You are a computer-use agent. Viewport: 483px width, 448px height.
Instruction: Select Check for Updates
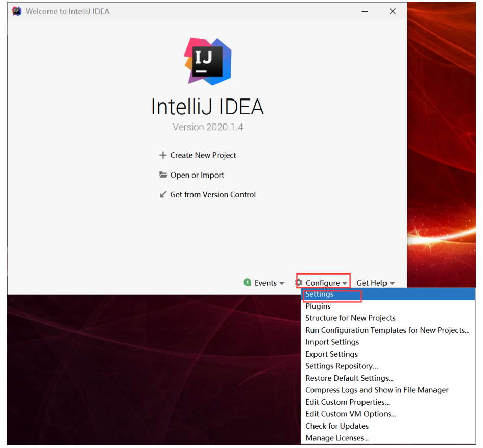coord(388,426)
